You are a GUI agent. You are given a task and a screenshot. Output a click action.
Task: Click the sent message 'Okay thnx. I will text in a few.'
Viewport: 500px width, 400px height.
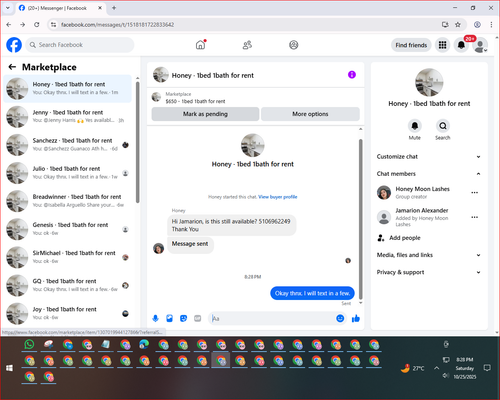point(312,293)
